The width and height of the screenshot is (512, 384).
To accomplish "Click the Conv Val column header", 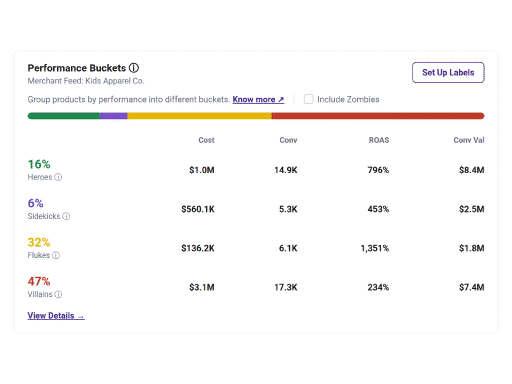I will pyautogui.click(x=469, y=140).
